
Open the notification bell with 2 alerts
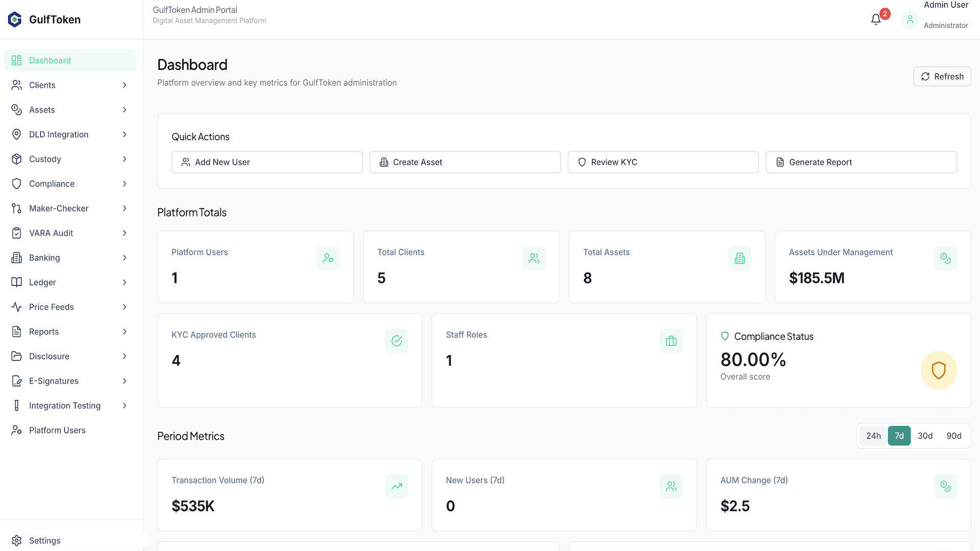[875, 19]
